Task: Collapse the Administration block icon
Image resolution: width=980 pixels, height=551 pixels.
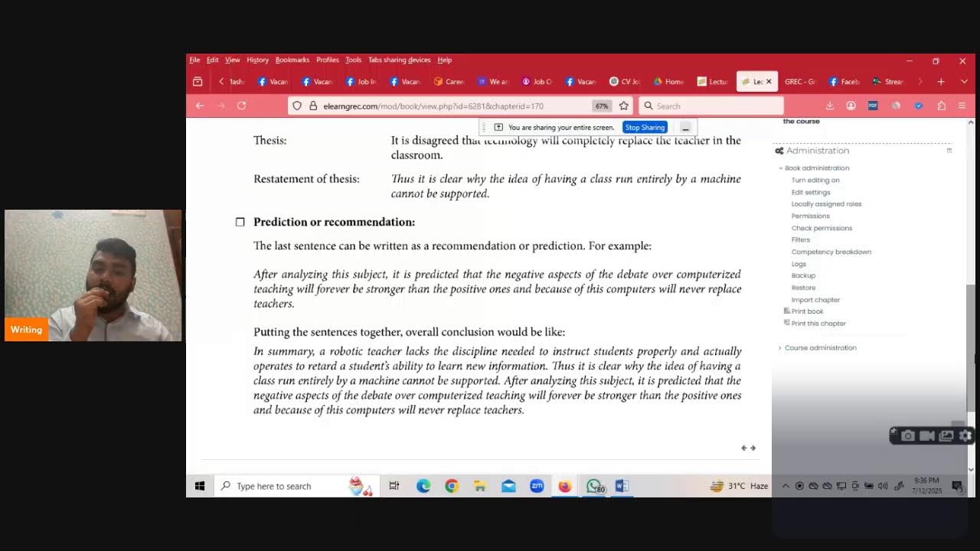Action: (x=949, y=151)
